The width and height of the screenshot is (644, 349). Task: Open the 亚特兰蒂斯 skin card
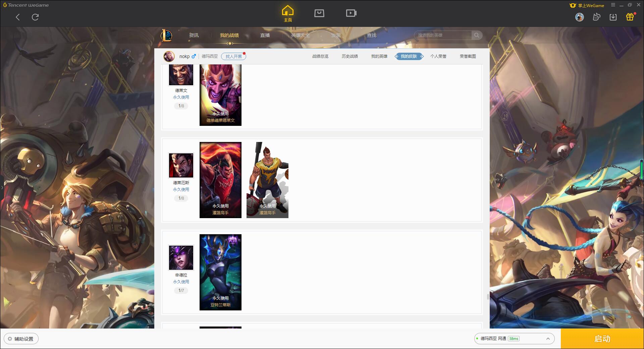pyautogui.click(x=220, y=272)
